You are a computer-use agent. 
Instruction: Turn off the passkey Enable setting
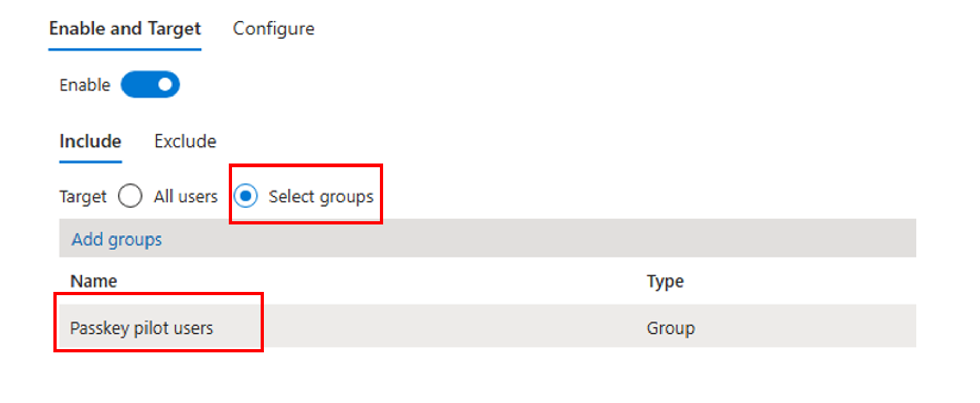coord(151,84)
